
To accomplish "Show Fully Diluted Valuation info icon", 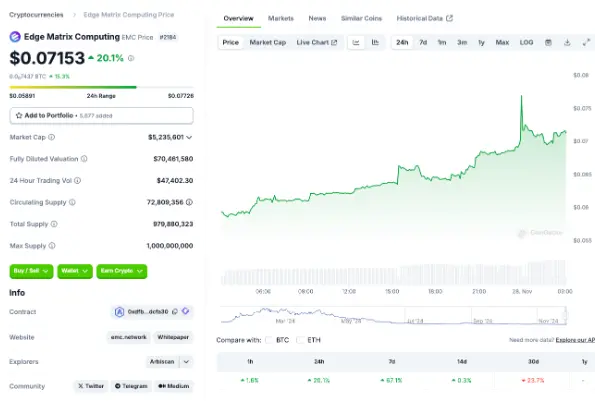I will tap(84, 159).
